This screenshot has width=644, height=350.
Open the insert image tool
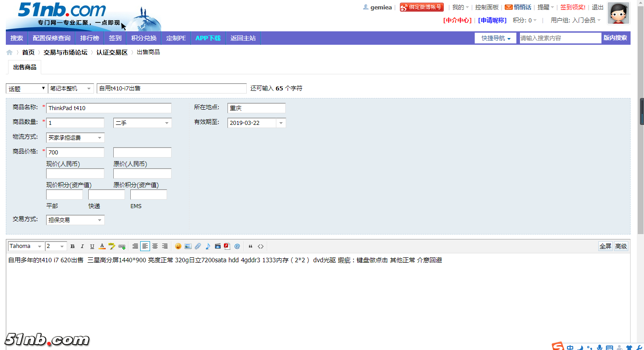click(188, 246)
